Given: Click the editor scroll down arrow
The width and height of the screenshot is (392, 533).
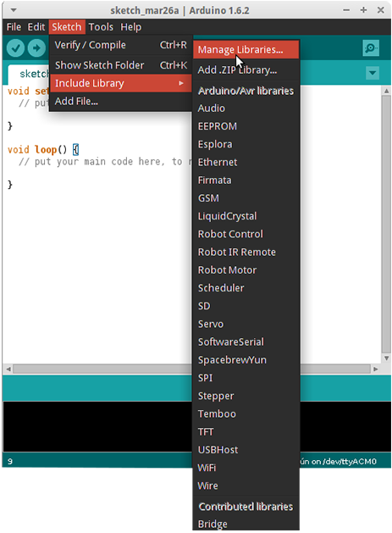Looking at the screenshot, I should [386, 358].
